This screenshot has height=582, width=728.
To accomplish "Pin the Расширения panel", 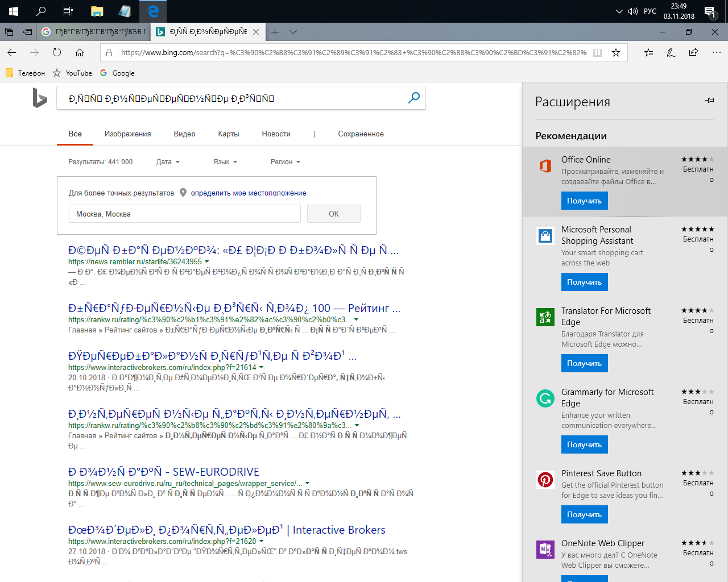I will (709, 101).
